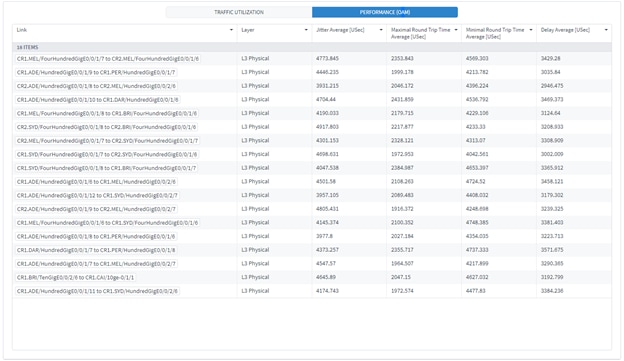This screenshot has height=361, width=624.
Task: Switch to the Traffic Utilization tab
Action: point(239,12)
